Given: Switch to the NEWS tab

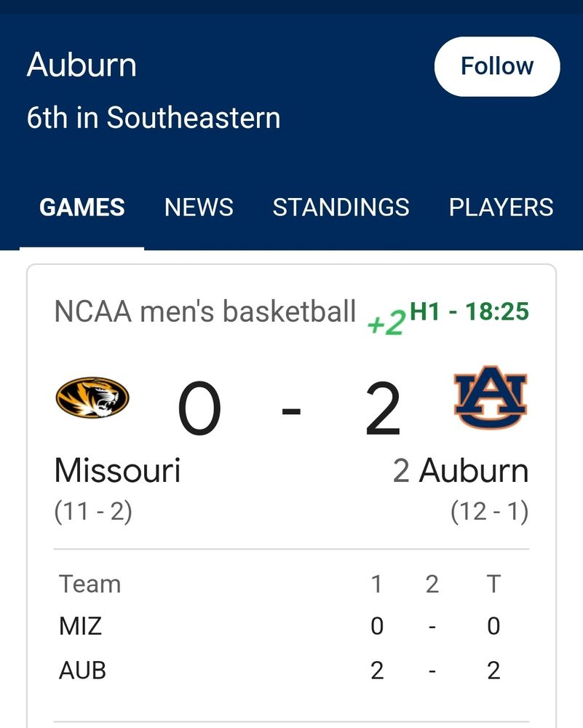Looking at the screenshot, I should pos(199,207).
